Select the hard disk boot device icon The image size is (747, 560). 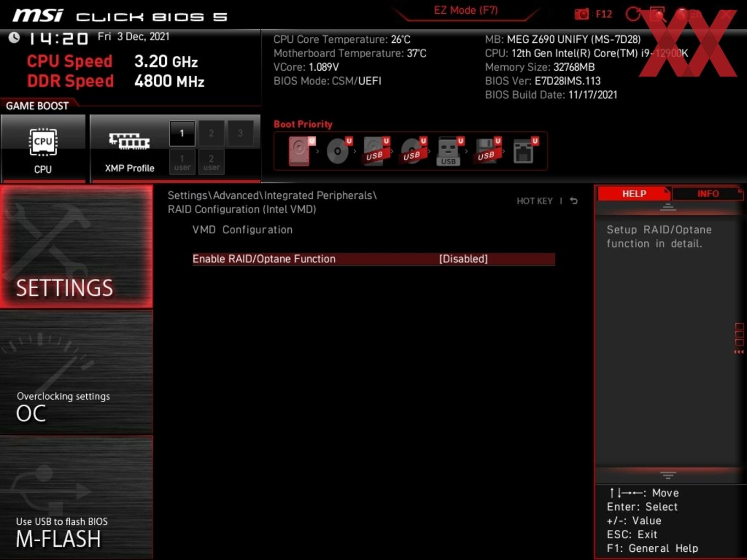coord(300,151)
